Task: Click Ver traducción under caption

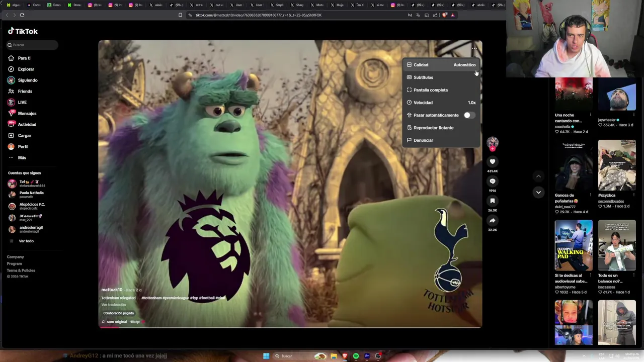Action: (x=114, y=305)
